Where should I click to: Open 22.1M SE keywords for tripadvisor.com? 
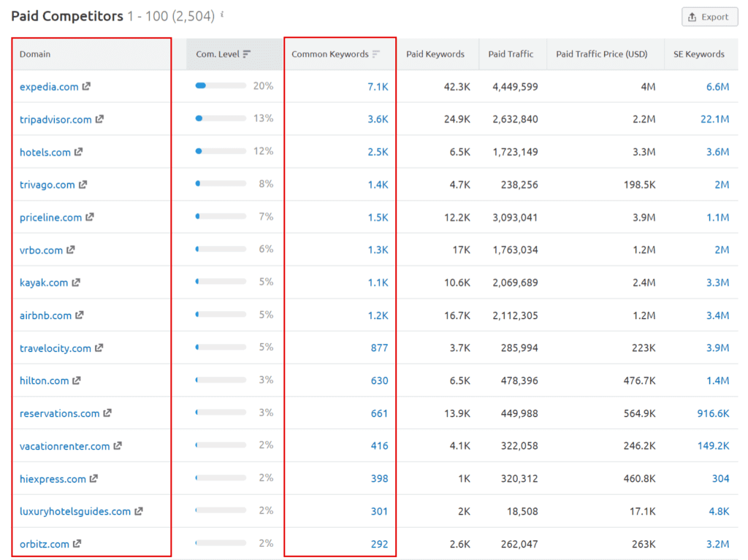click(714, 119)
